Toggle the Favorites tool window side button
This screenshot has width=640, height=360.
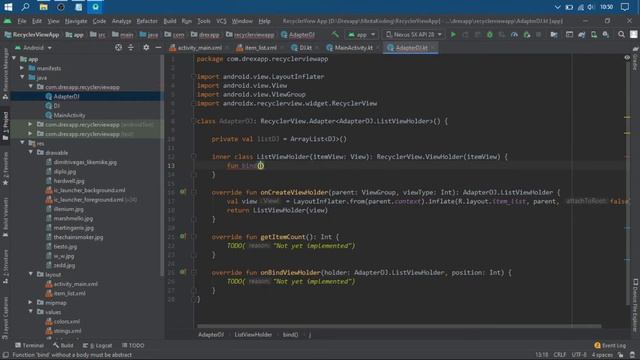point(5,169)
